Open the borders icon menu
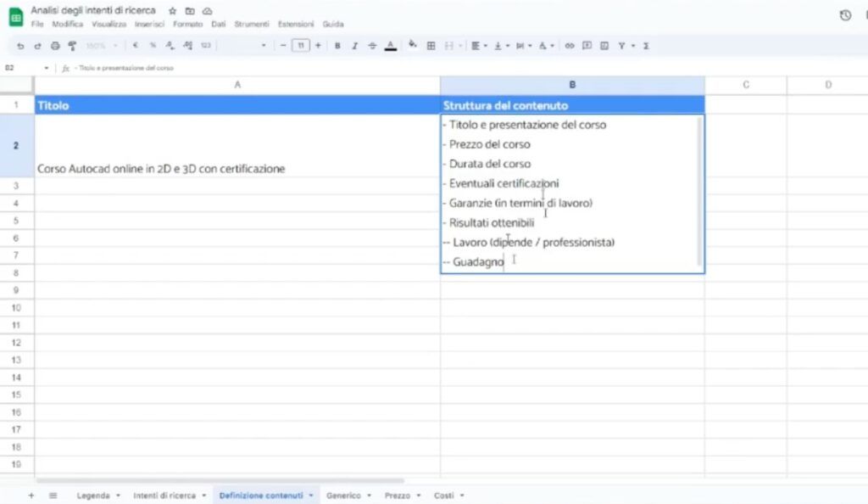 coord(431,46)
